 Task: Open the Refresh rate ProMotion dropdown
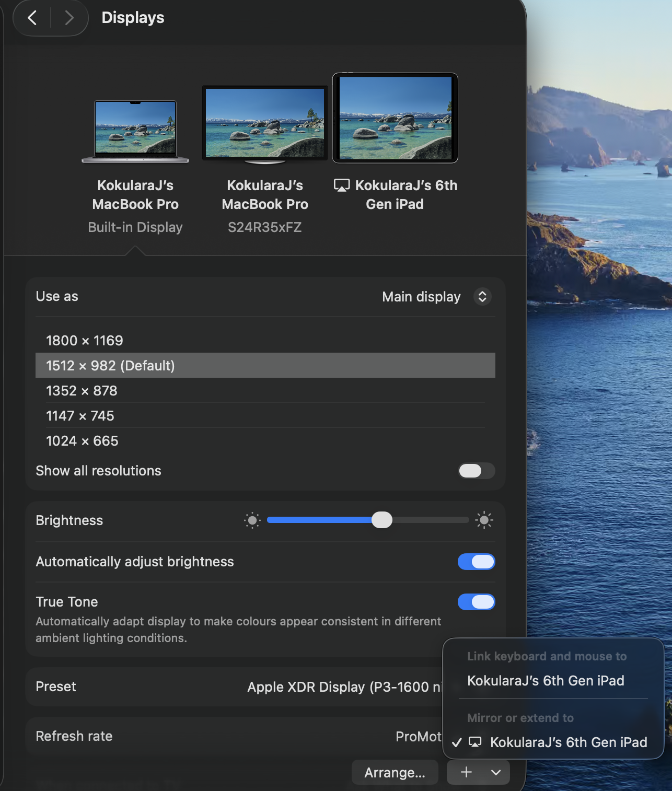click(x=419, y=737)
